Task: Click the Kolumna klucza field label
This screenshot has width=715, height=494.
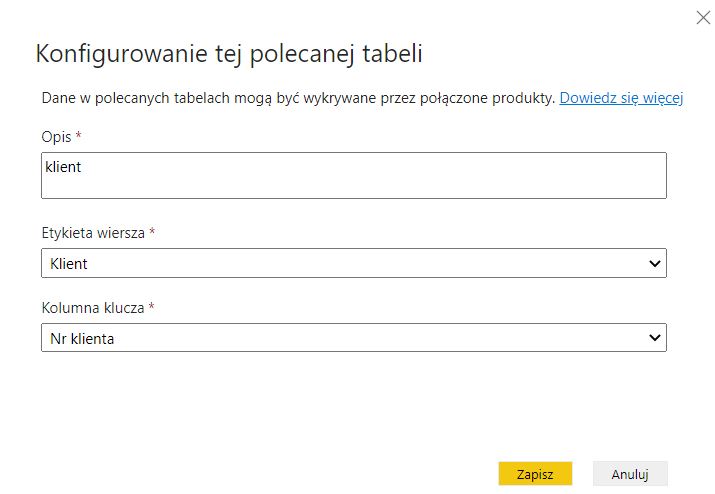Action: [x=93, y=308]
